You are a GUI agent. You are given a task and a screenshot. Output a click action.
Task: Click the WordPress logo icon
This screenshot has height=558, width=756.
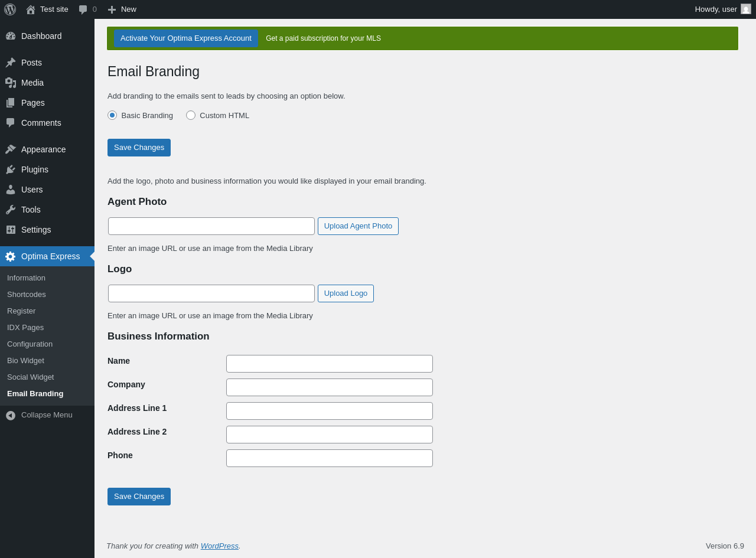pos(10,9)
